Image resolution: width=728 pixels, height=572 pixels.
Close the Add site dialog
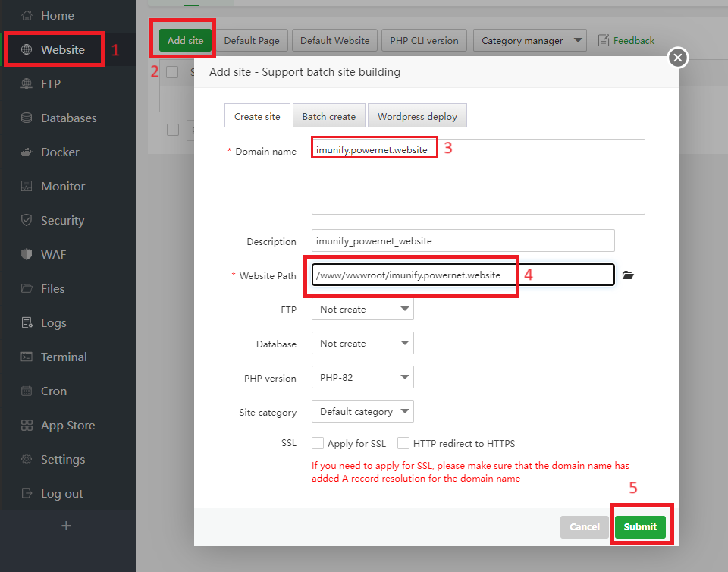(x=678, y=58)
